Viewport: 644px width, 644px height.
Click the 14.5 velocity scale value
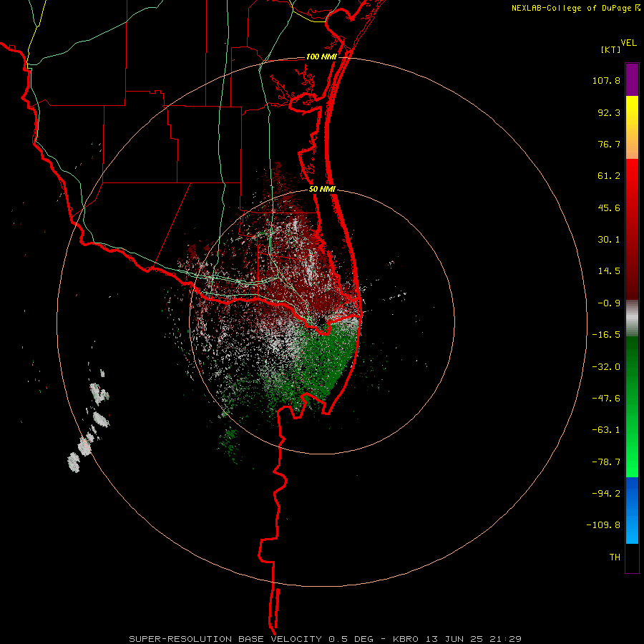[609, 271]
